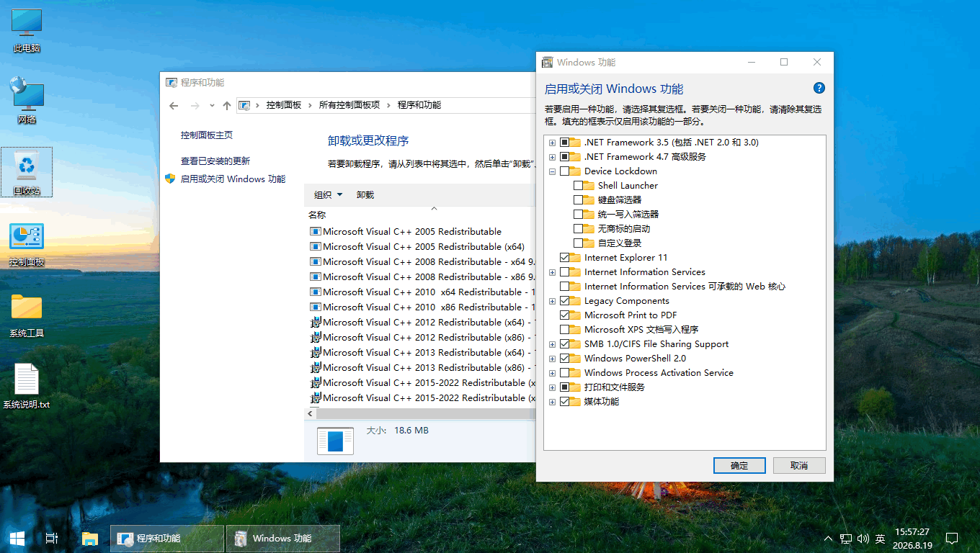The width and height of the screenshot is (980, 553).
Task: Go up one level in 程序和功能
Action: click(227, 105)
